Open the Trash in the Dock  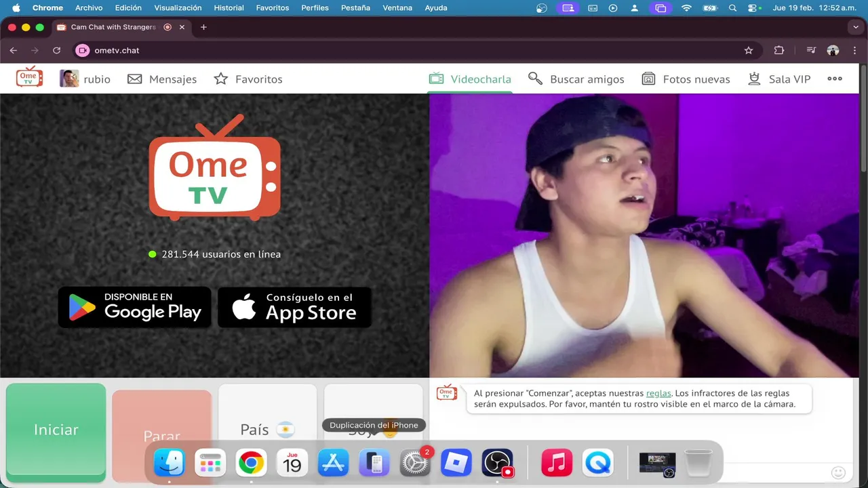(698, 464)
